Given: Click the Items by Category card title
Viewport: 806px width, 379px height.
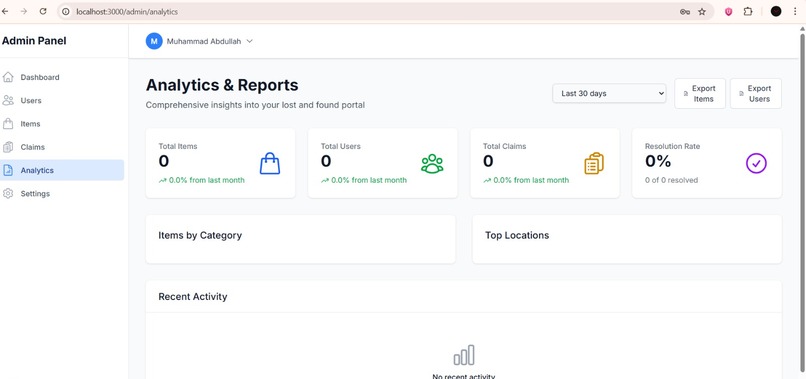Looking at the screenshot, I should coord(200,236).
